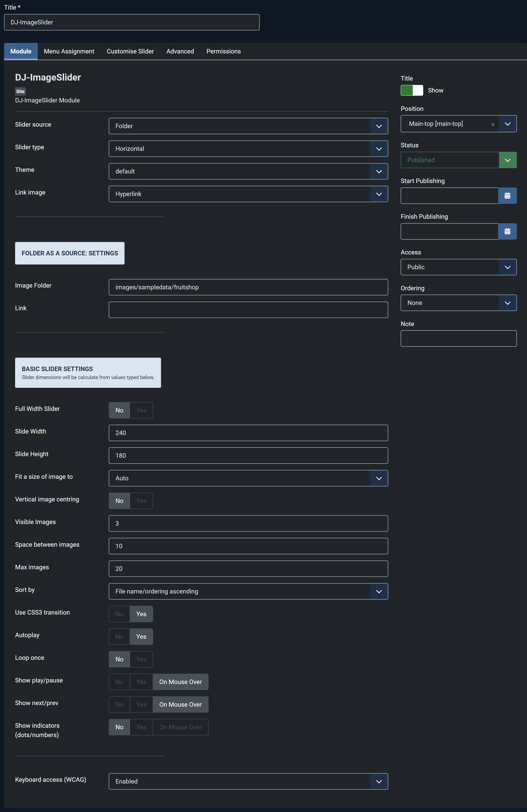This screenshot has width=527, height=812.
Task: Set Vertical image centring to Yes
Action: point(141,501)
